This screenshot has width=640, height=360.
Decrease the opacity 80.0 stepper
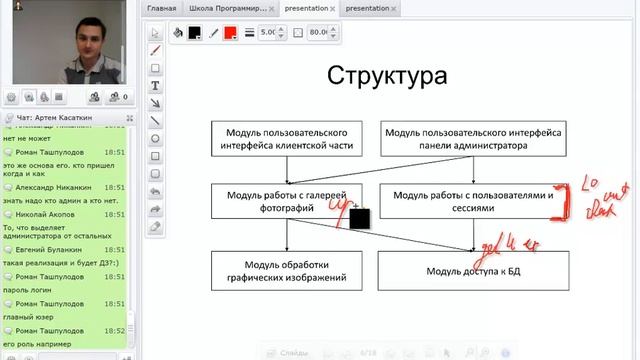pyautogui.click(x=333, y=36)
